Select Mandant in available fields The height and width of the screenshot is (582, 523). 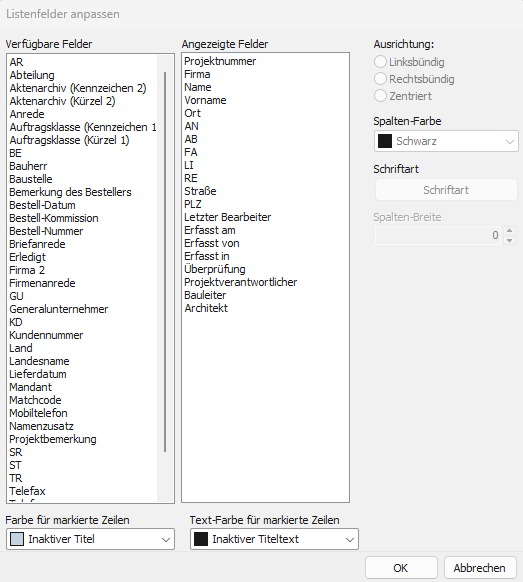pyautogui.click(x=30, y=387)
